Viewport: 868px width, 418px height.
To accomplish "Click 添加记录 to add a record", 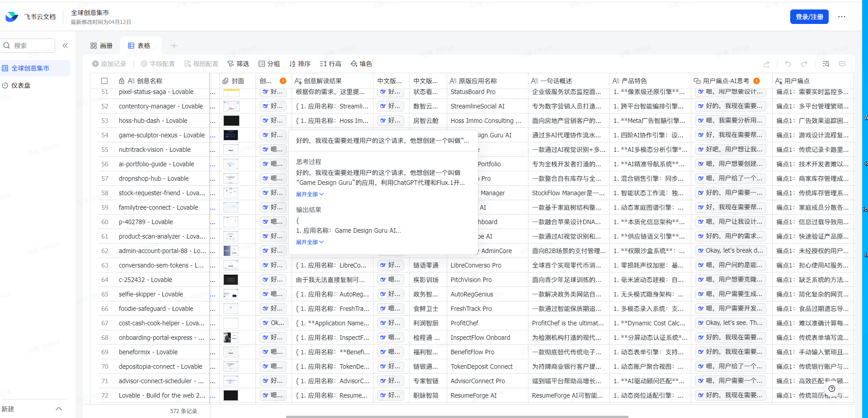I will point(109,64).
